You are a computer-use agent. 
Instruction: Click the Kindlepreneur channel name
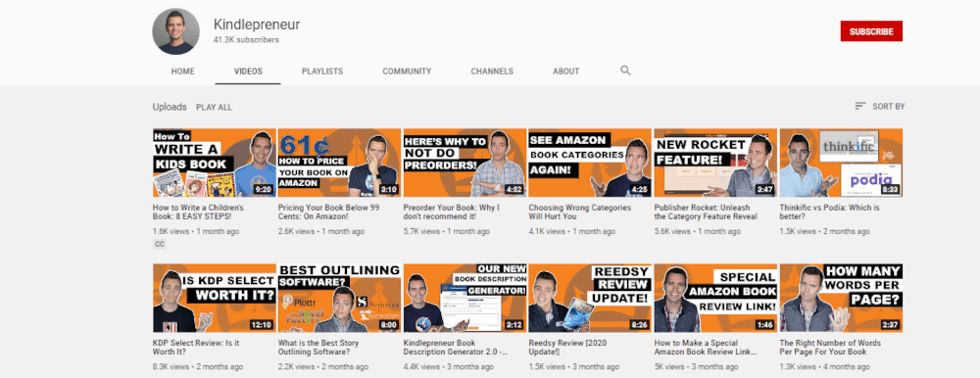coord(257,25)
